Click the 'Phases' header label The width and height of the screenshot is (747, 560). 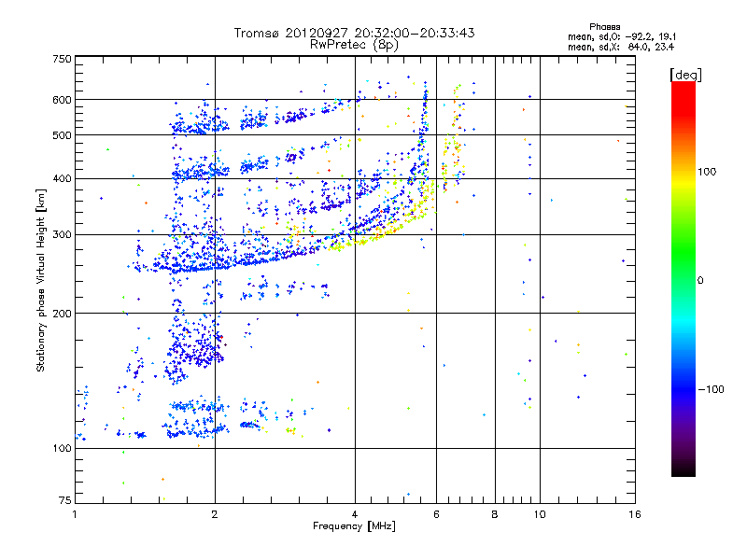coord(604,27)
